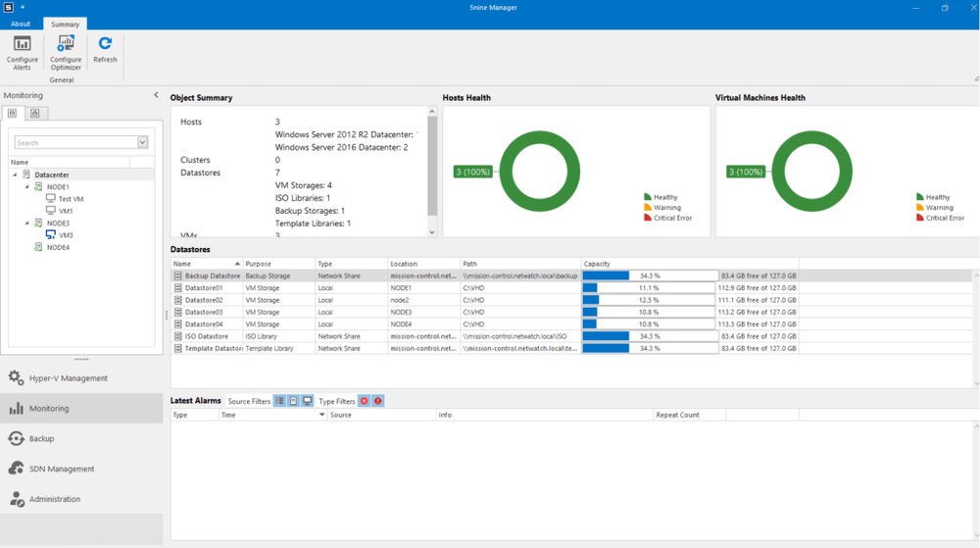This screenshot has width=980, height=548.
Task: Switch to the About ribbon tab
Action: [20, 24]
